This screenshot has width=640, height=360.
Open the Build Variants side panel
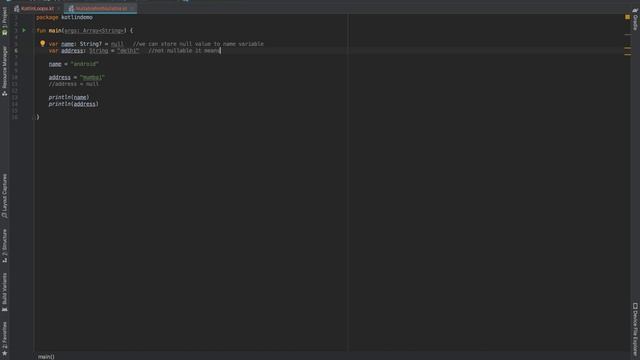(x=4, y=292)
